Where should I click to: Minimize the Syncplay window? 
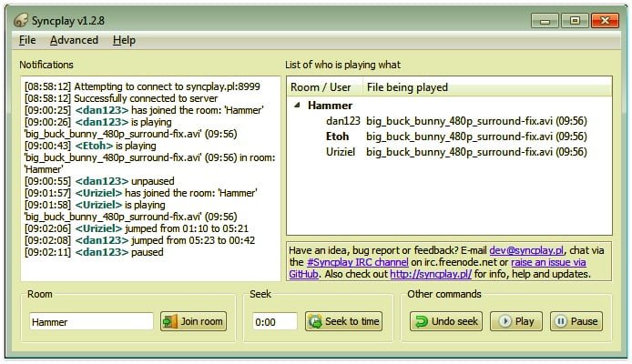click(545, 21)
